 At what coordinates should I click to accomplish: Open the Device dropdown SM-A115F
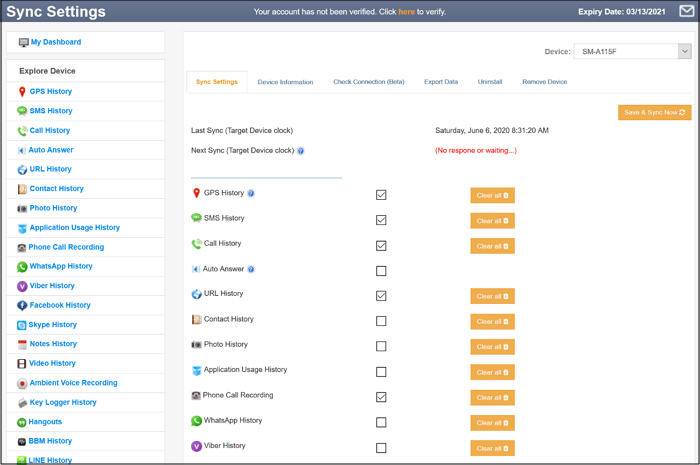pos(633,51)
